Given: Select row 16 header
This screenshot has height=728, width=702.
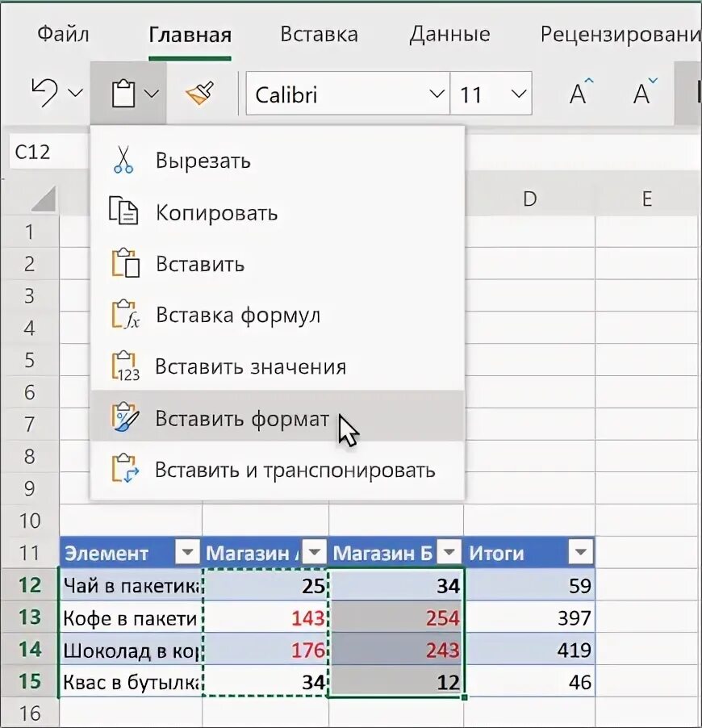Looking at the screenshot, I should point(30,713).
